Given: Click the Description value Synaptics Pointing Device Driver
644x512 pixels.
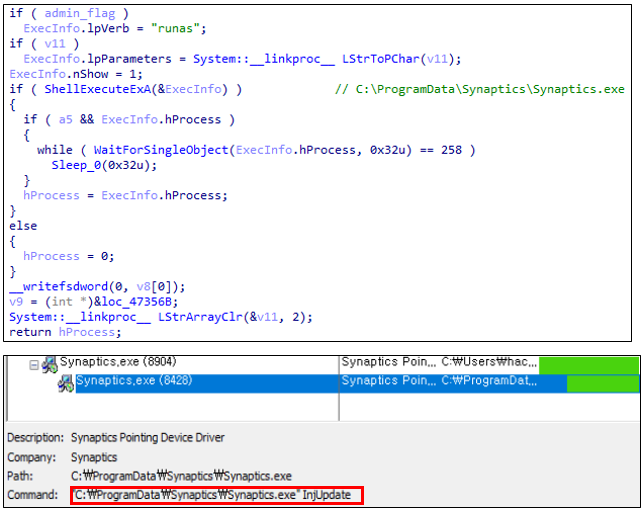Looking at the screenshot, I should point(148,438).
